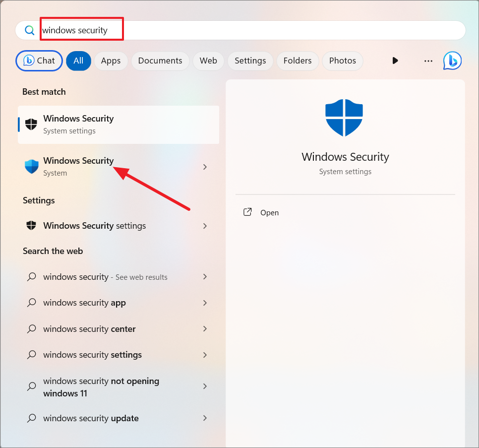Expand chevron for 'not opening windows 11'
This screenshot has height=448, width=479.
pos(205,386)
